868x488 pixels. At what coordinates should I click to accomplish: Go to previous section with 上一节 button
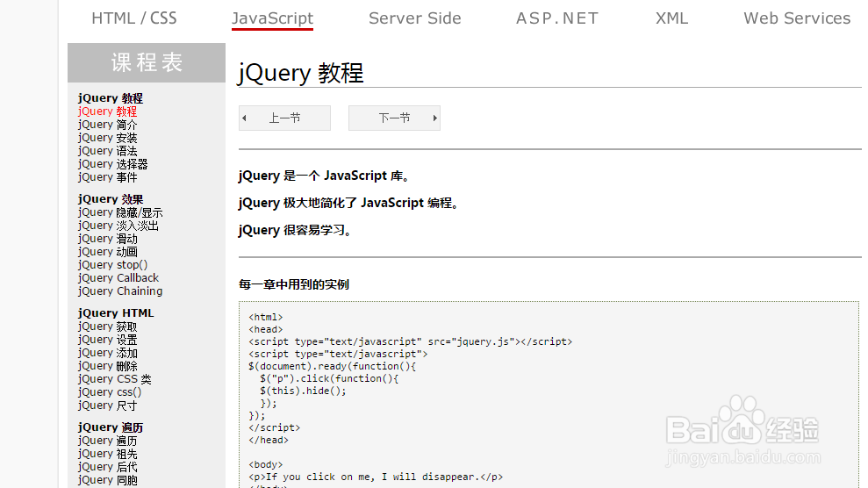[x=284, y=118]
